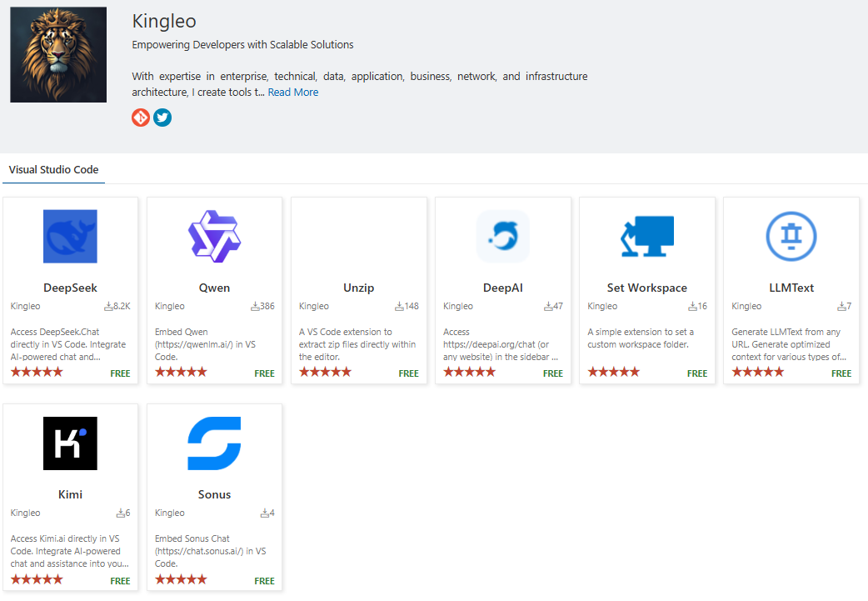Open the Twitter icon link

coord(162,118)
